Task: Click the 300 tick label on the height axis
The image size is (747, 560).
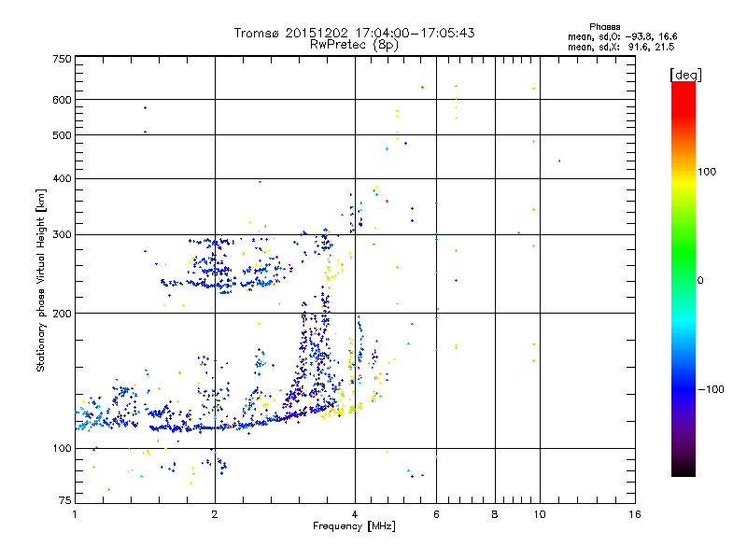Action: pos(62,234)
